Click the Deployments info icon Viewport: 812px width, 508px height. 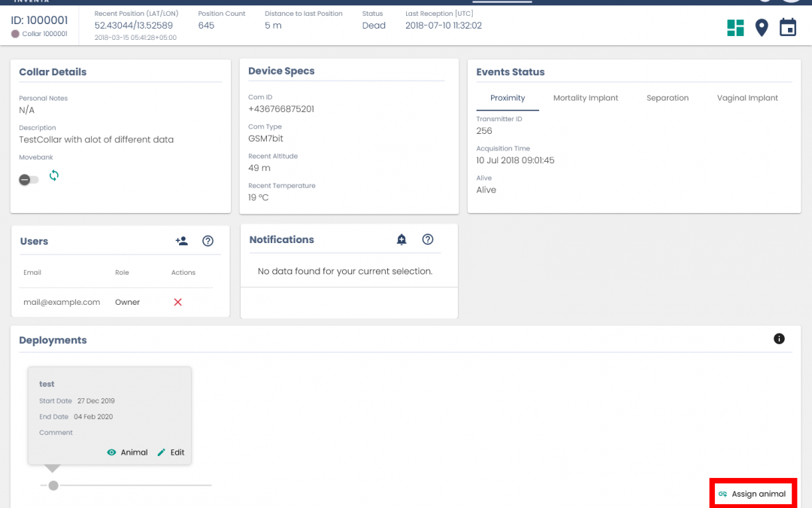point(779,339)
